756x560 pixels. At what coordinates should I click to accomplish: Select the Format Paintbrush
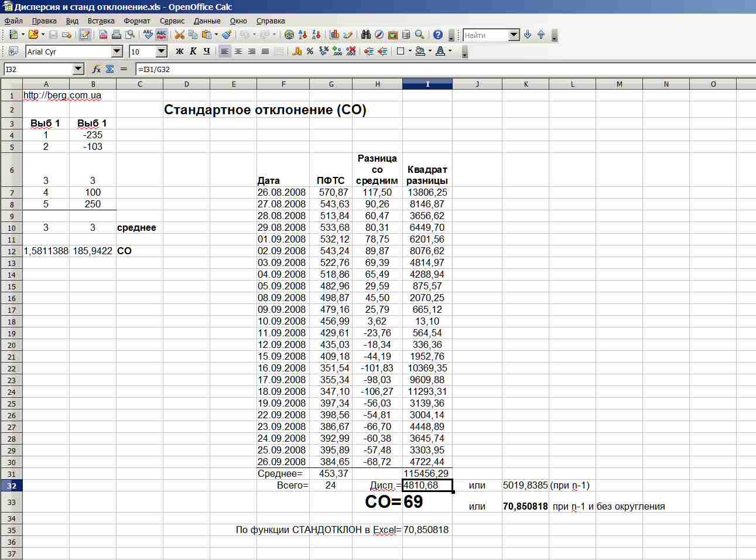(x=227, y=35)
